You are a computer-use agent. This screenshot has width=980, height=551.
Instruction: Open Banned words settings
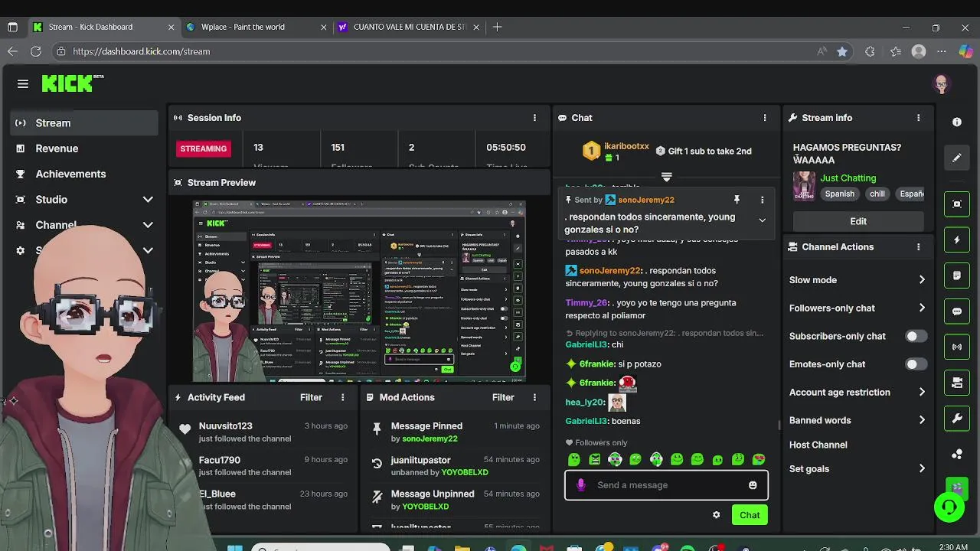(857, 420)
